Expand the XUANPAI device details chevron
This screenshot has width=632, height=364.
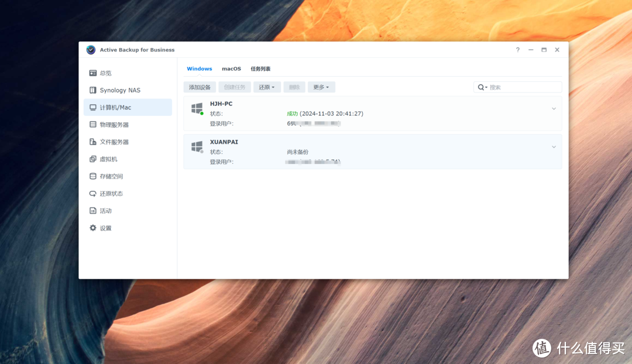tap(554, 147)
